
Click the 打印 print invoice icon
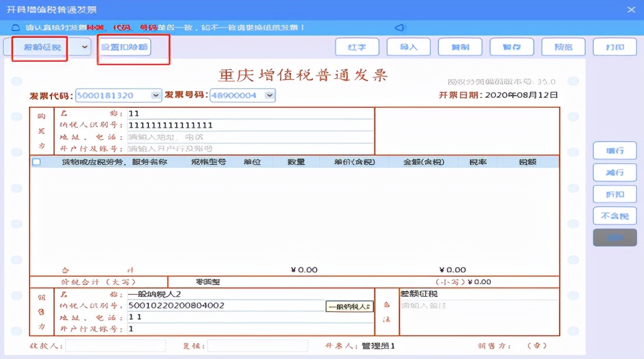pyautogui.click(x=614, y=47)
